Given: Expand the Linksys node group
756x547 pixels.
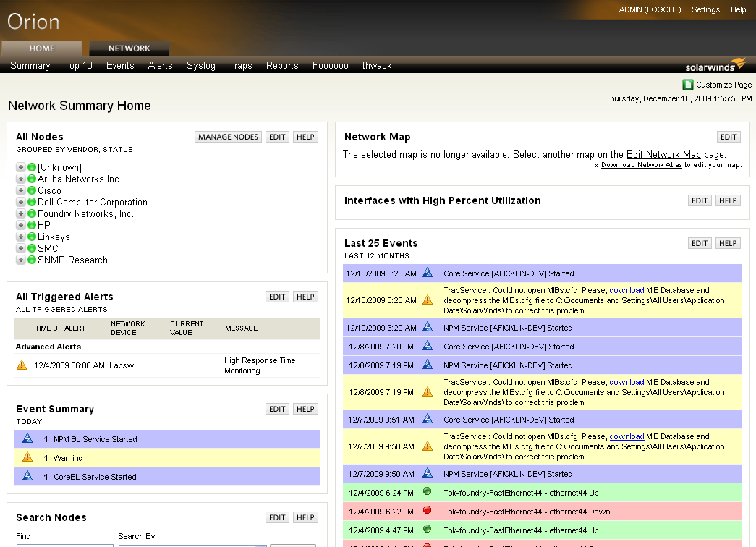Looking at the screenshot, I should pyautogui.click(x=21, y=237).
